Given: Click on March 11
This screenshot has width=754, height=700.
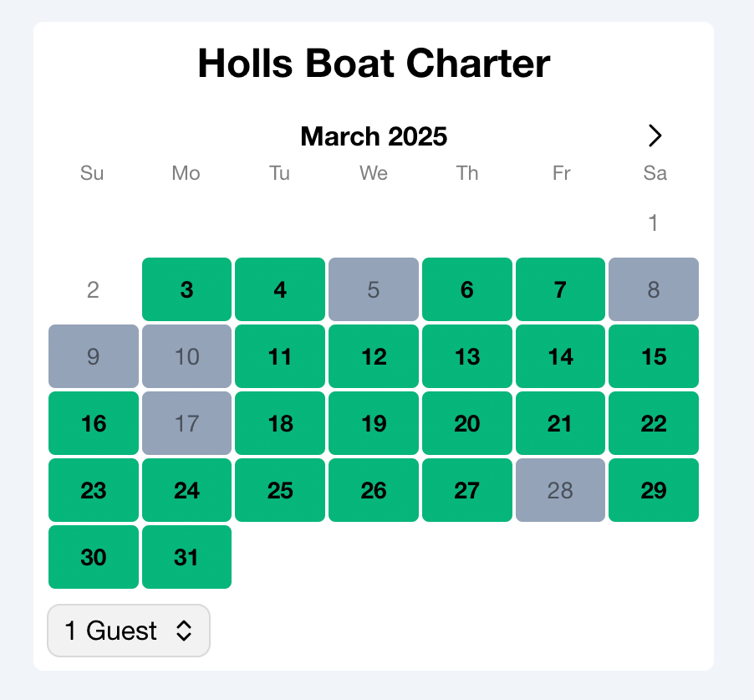Looking at the screenshot, I should [x=280, y=356].
